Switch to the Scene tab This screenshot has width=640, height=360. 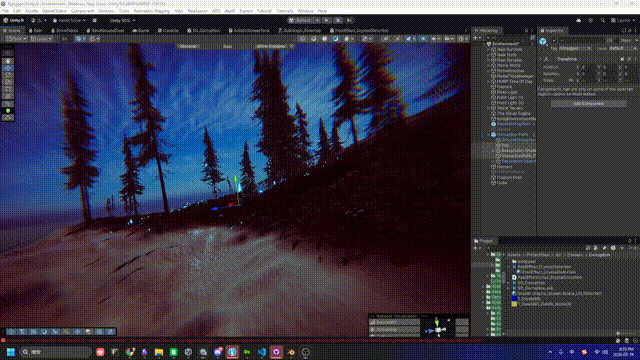pos(12,31)
